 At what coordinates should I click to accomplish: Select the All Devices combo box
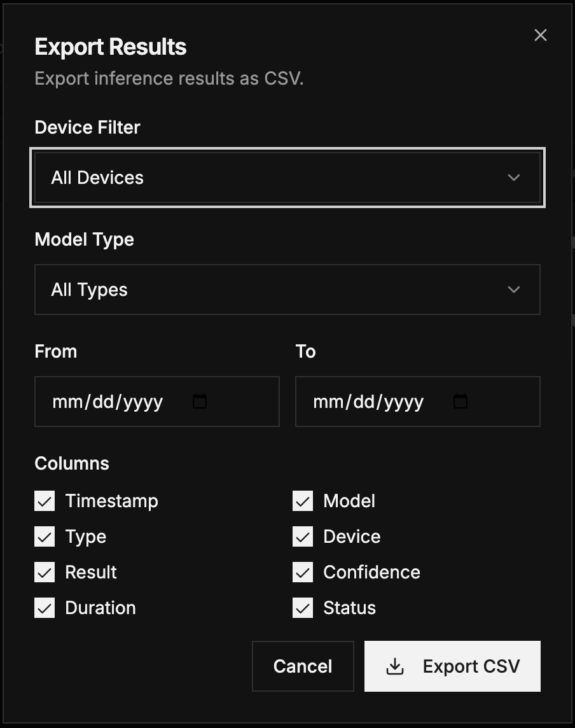287,178
